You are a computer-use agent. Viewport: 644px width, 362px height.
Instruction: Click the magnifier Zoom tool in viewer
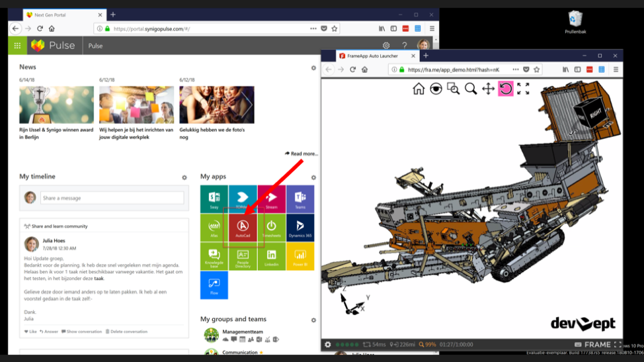[x=470, y=89]
